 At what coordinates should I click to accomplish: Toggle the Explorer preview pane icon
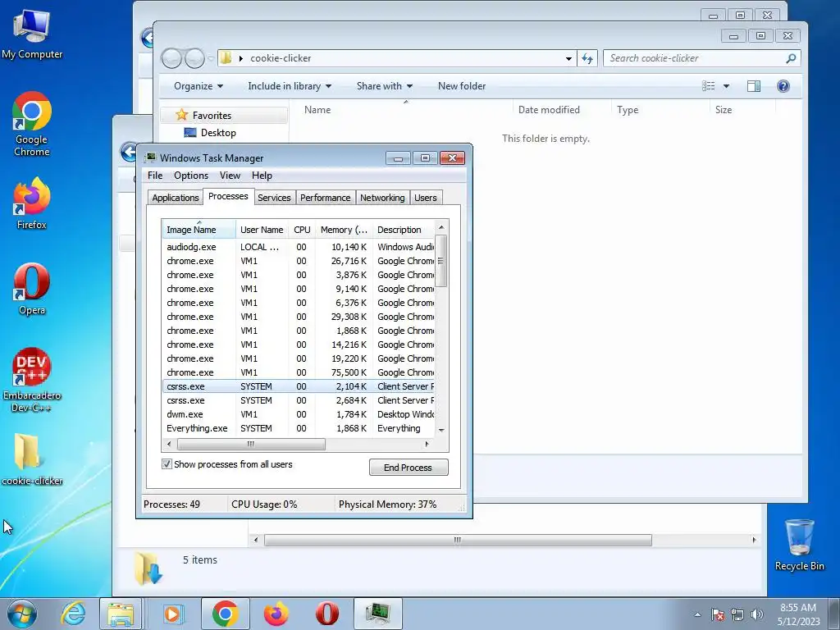point(754,86)
